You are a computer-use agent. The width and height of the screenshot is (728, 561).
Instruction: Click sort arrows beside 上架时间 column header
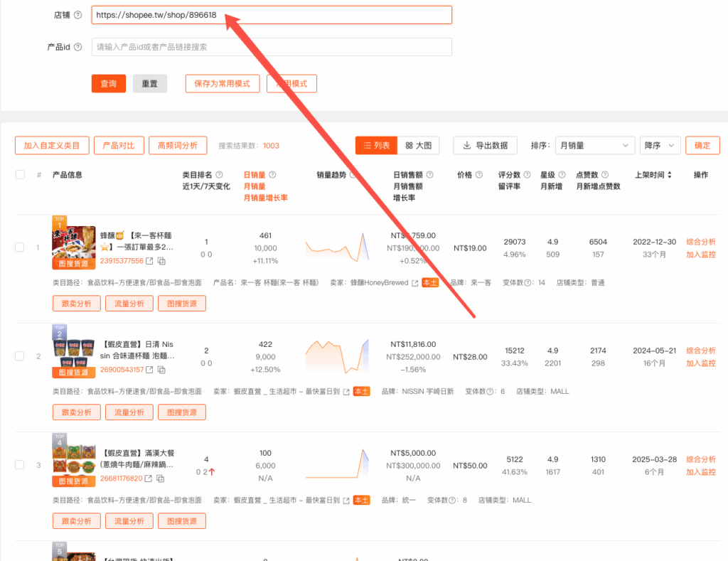[669, 175]
